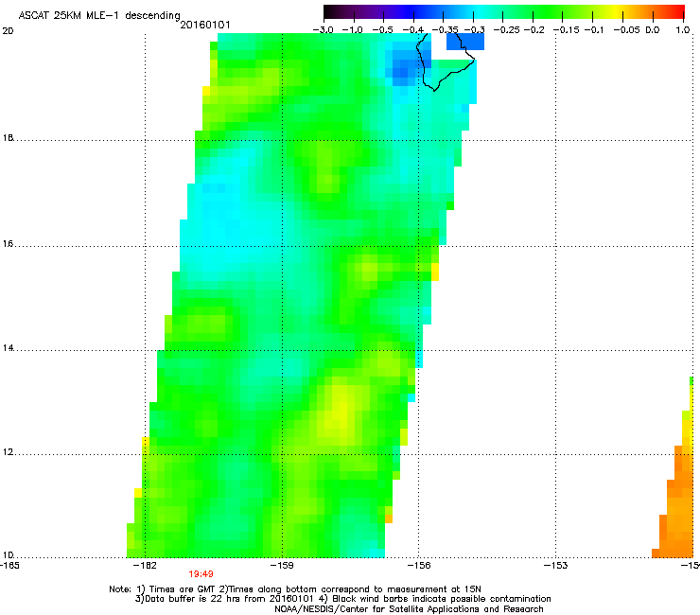Click latitude axis label 14
700x615 pixels.
click(x=8, y=348)
